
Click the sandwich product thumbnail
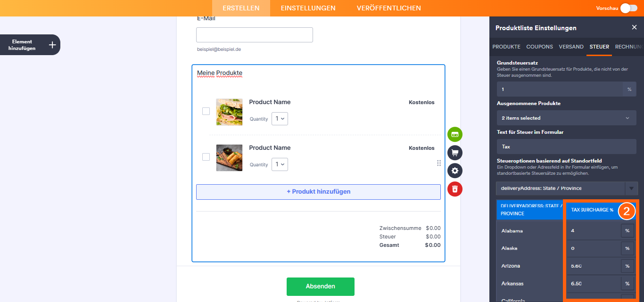tap(229, 112)
